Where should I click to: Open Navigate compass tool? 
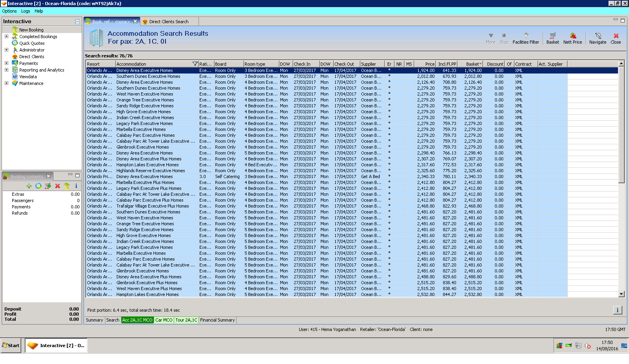(598, 36)
